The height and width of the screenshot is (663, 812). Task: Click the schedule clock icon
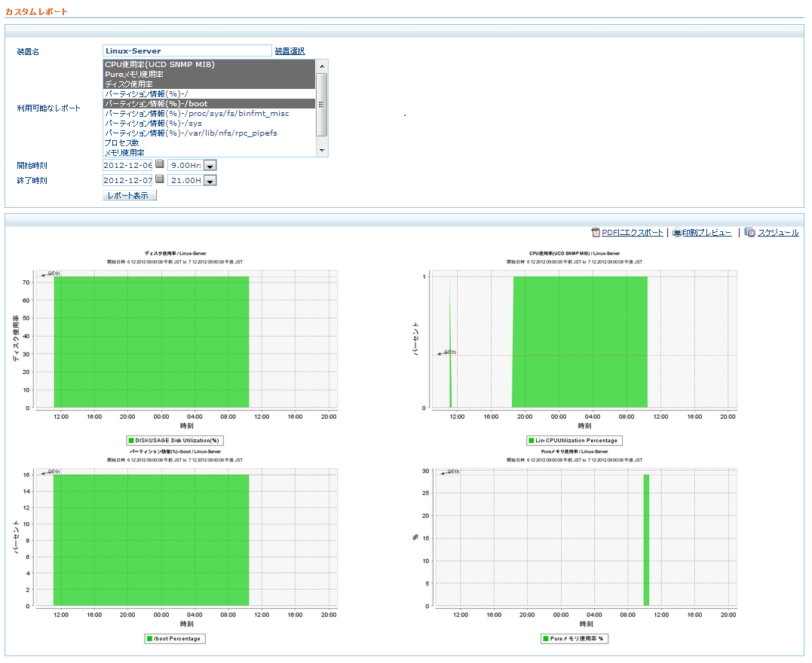coord(749,233)
